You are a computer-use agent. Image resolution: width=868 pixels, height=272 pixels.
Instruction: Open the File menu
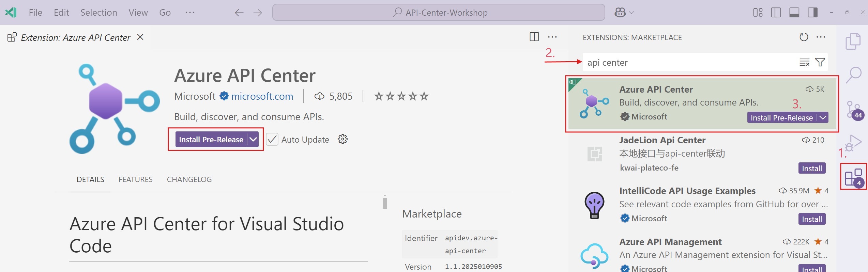tap(35, 13)
